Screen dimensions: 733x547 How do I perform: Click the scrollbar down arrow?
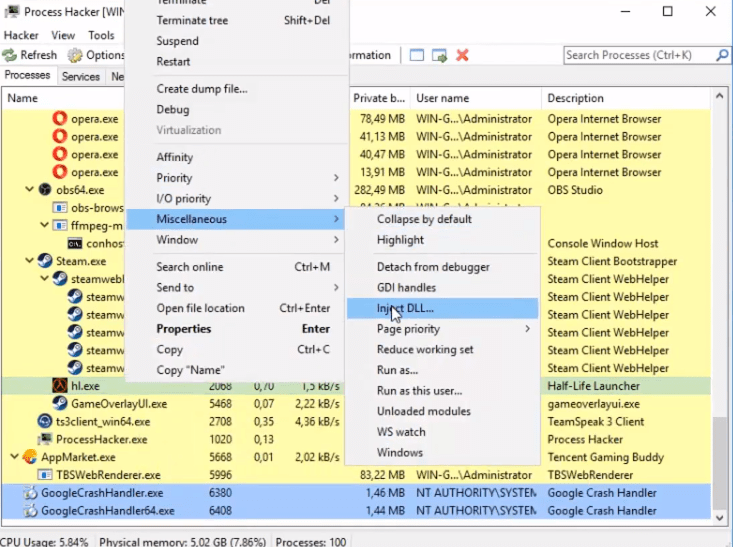coord(720,517)
